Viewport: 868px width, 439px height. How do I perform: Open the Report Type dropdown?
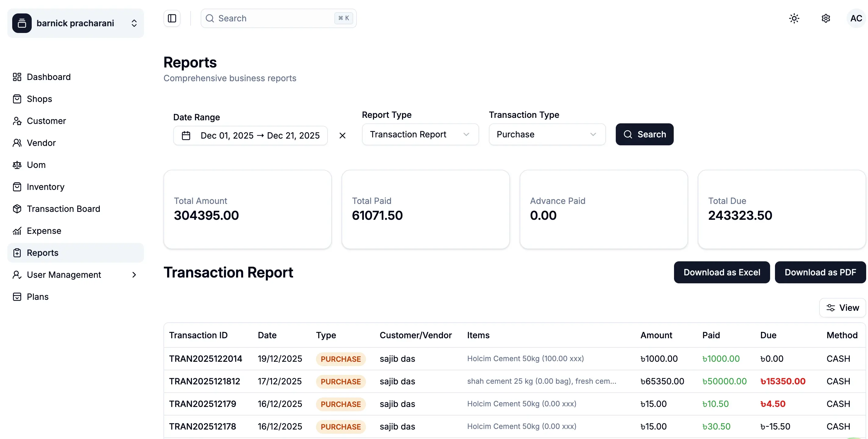pos(420,134)
